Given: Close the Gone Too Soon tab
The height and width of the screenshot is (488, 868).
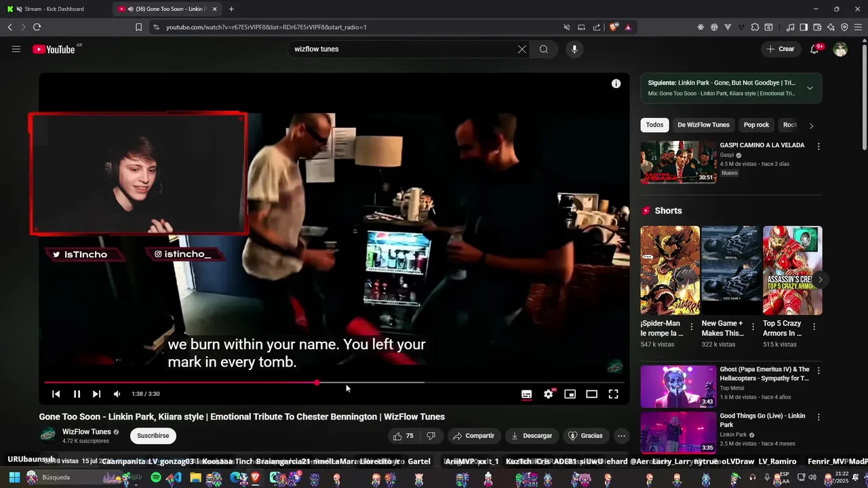Looking at the screenshot, I should (x=214, y=9).
